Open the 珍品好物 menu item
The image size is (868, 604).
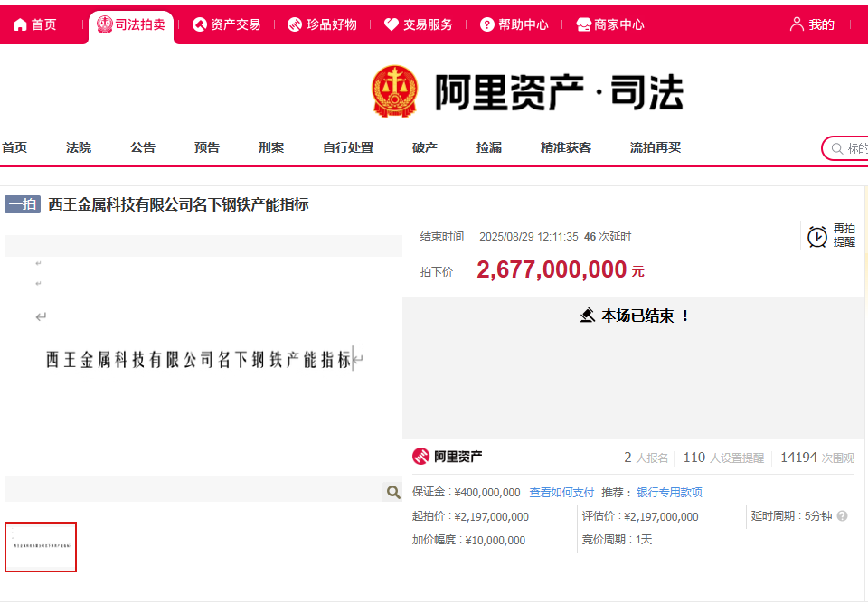[332, 24]
